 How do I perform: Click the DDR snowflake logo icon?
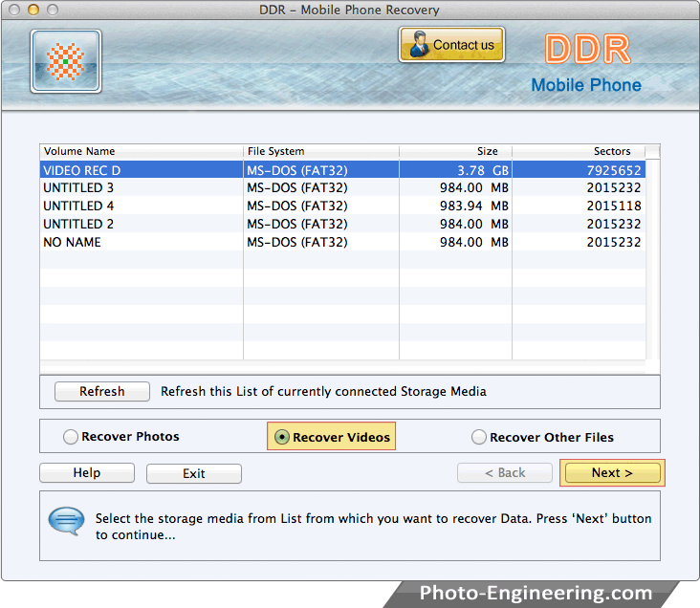[66, 61]
